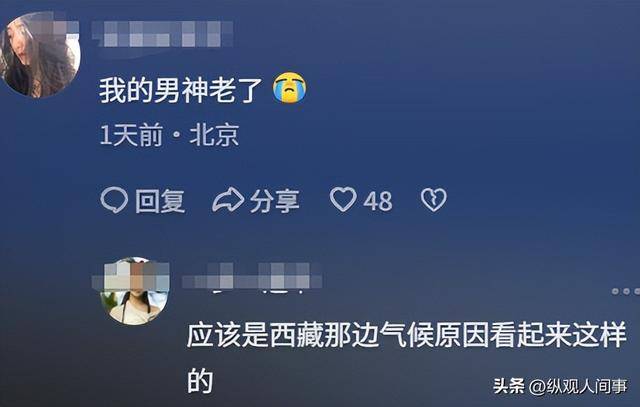Click the 回复 reply label
Viewport: 640px width, 407px height.
160,201
